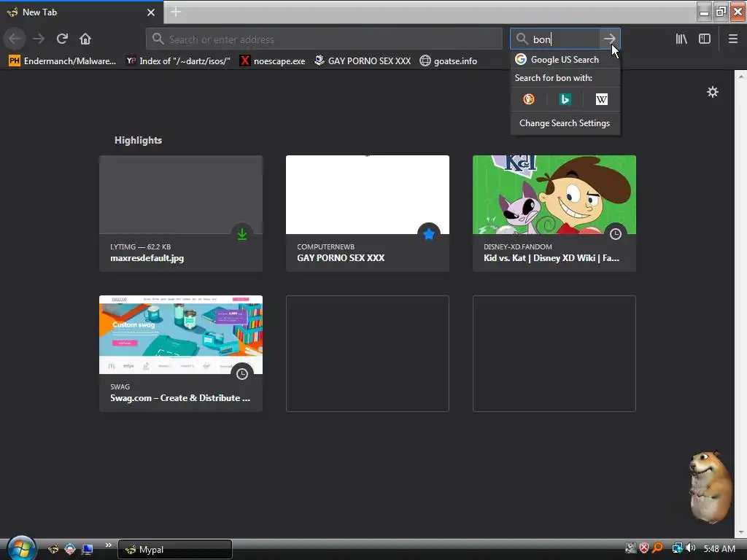The width and height of the screenshot is (747, 560).
Task: Close the New Tab tab
Action: click(x=151, y=12)
